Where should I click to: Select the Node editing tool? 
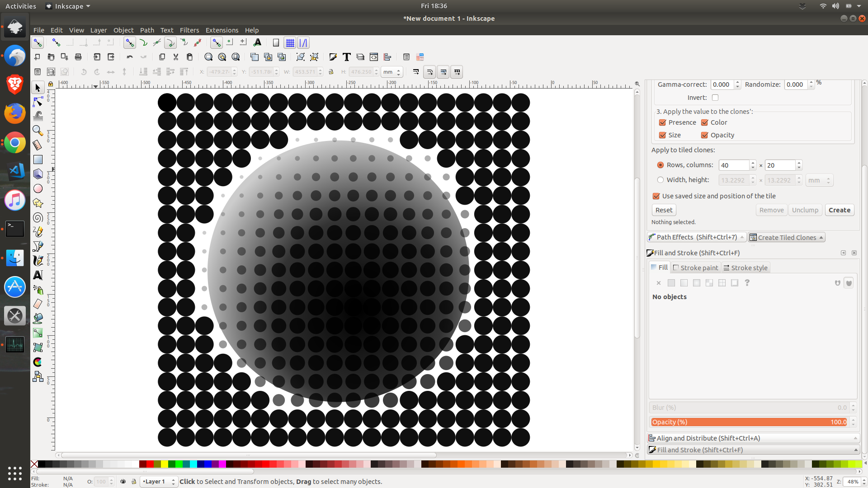pyautogui.click(x=38, y=102)
